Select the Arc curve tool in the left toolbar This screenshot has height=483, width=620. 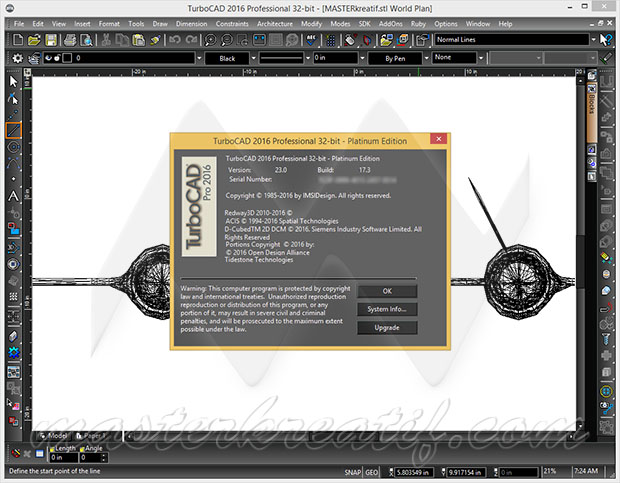tap(13, 163)
